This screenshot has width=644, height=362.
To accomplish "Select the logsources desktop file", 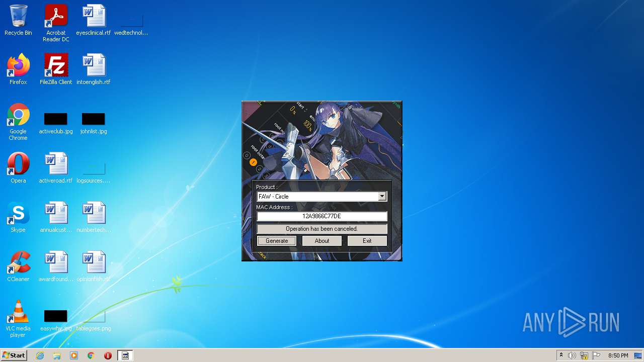I will tap(94, 172).
